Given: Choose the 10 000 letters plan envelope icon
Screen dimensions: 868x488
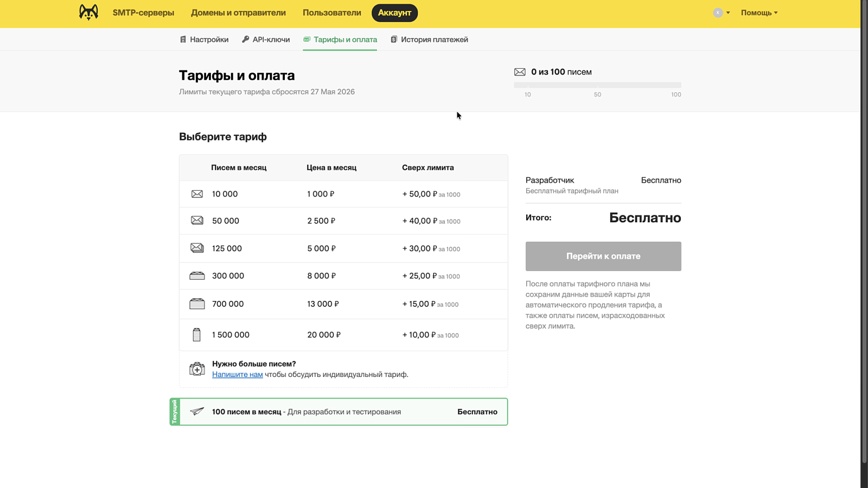Looking at the screenshot, I should (197, 194).
